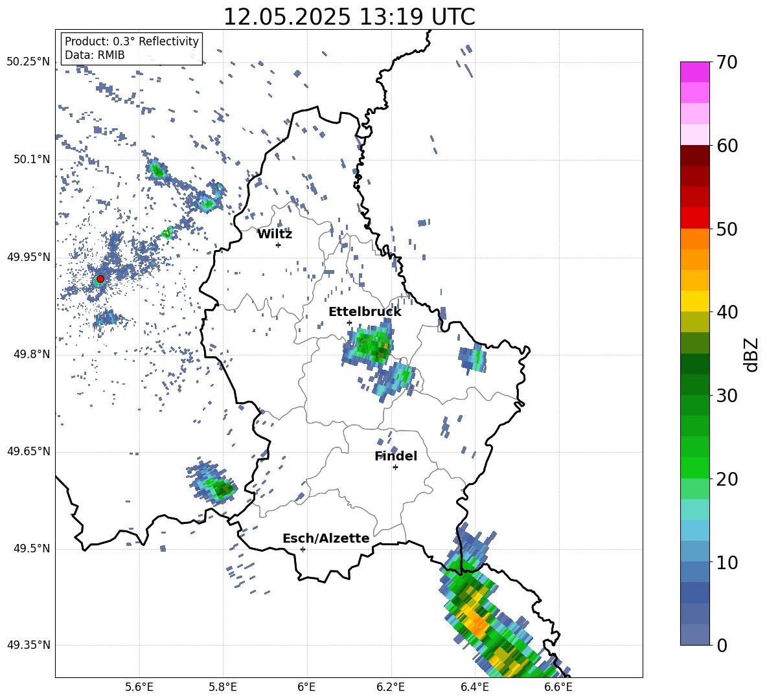Click the colorbar tick label 60
The height and width of the screenshot is (700, 767).
tap(727, 146)
